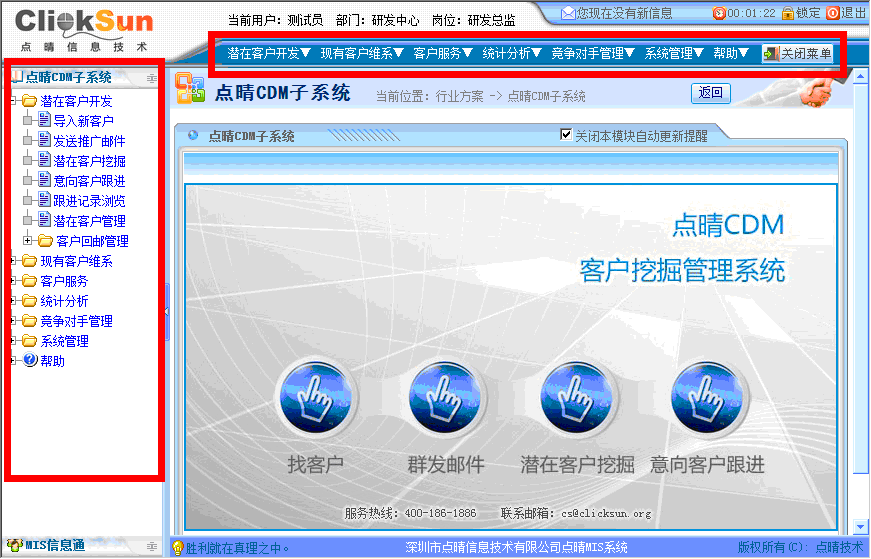Toggle 关闭本模块自动更新提醒 checkbox

point(566,135)
